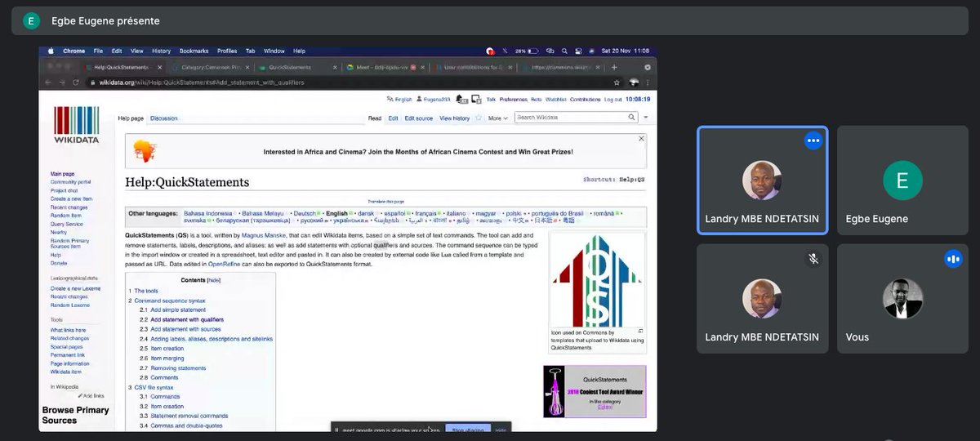Click the browser back arrow

pos(49,82)
